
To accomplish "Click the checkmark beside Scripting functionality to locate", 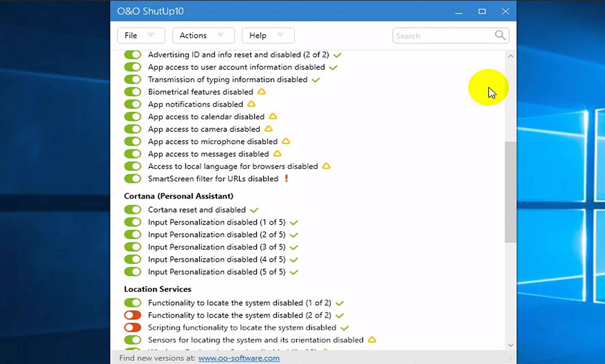I will point(345,328).
